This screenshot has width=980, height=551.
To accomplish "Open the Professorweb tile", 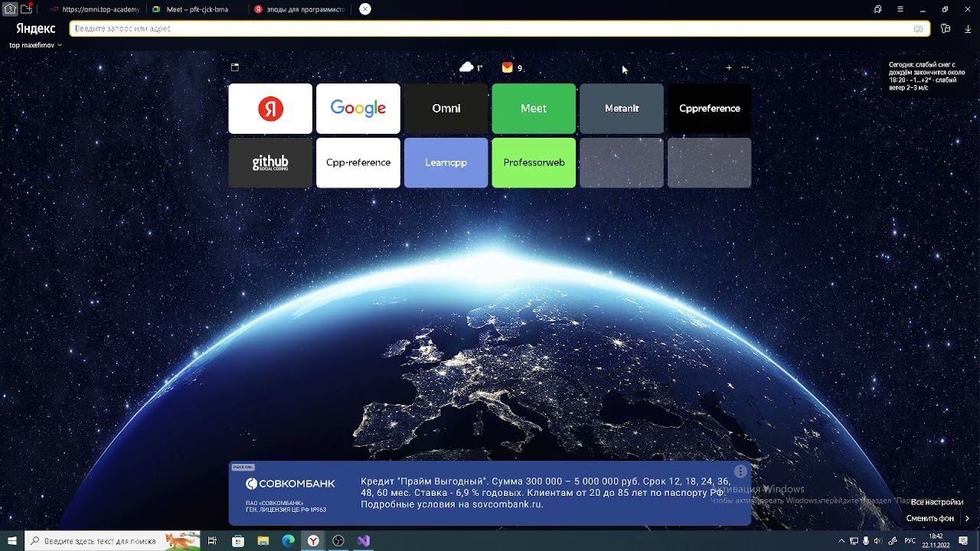I will coord(534,162).
